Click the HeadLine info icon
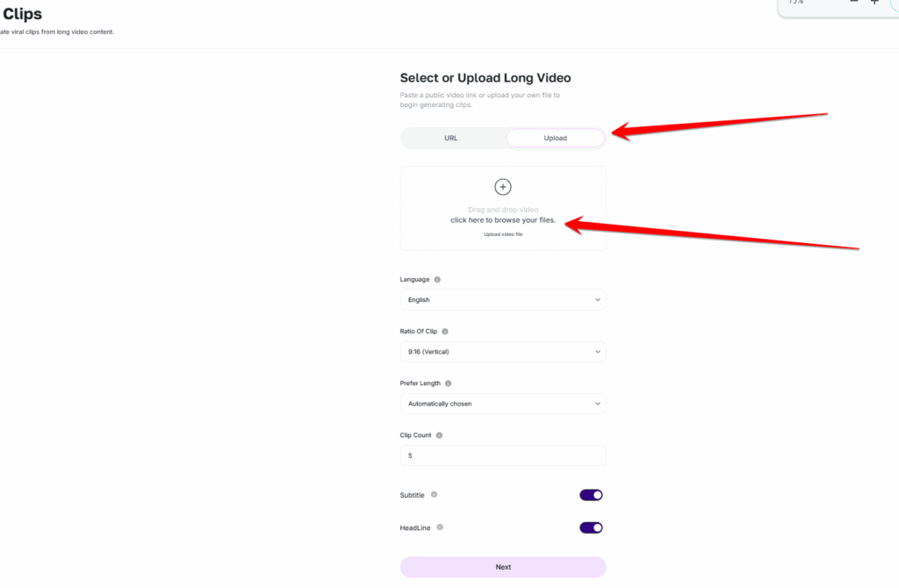The width and height of the screenshot is (899, 588). (x=440, y=527)
